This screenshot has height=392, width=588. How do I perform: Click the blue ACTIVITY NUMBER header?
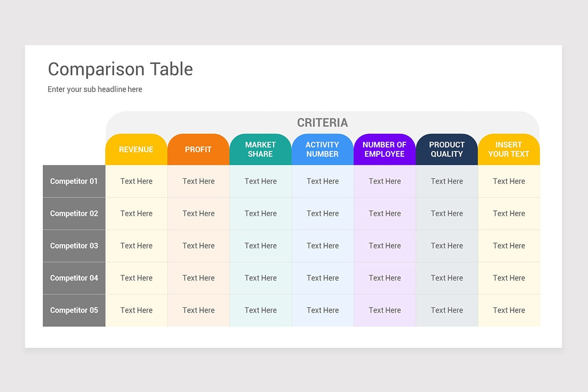(x=322, y=149)
